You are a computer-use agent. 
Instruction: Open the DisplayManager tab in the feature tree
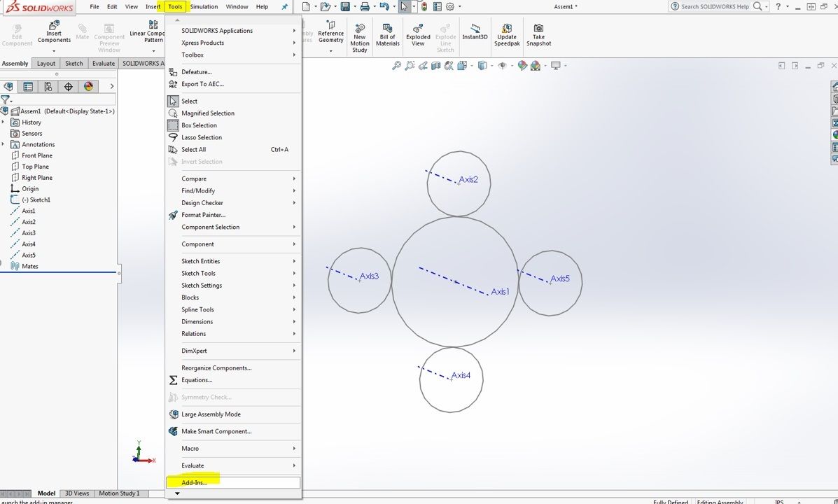[89, 86]
